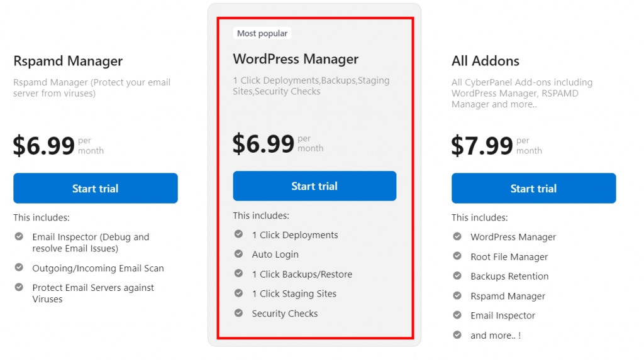Click the Rspamd Manager plan heading
The height and width of the screenshot is (360, 644).
(68, 61)
